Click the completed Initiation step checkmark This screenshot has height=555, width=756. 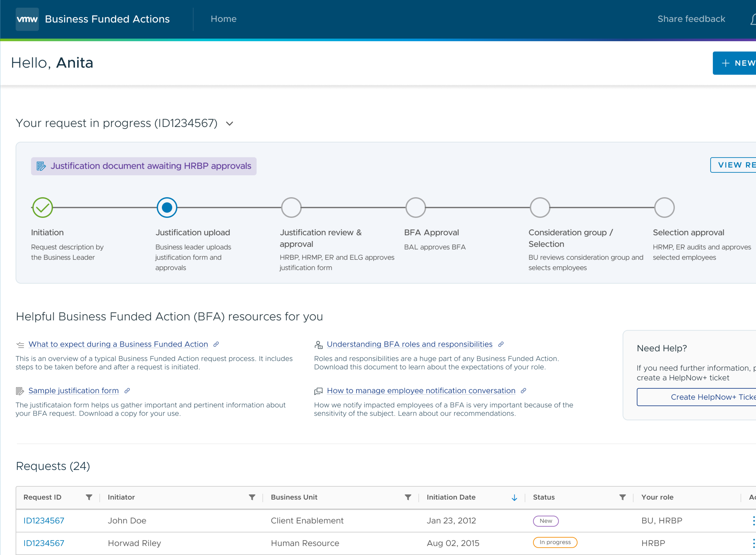[x=43, y=208]
